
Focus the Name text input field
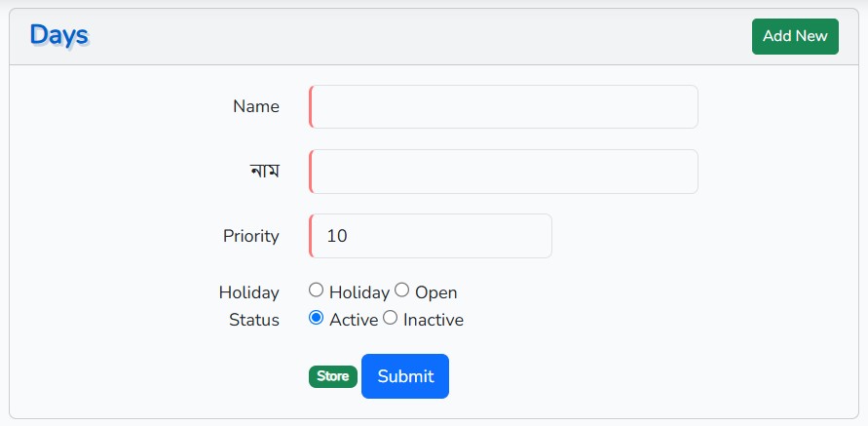(504, 107)
